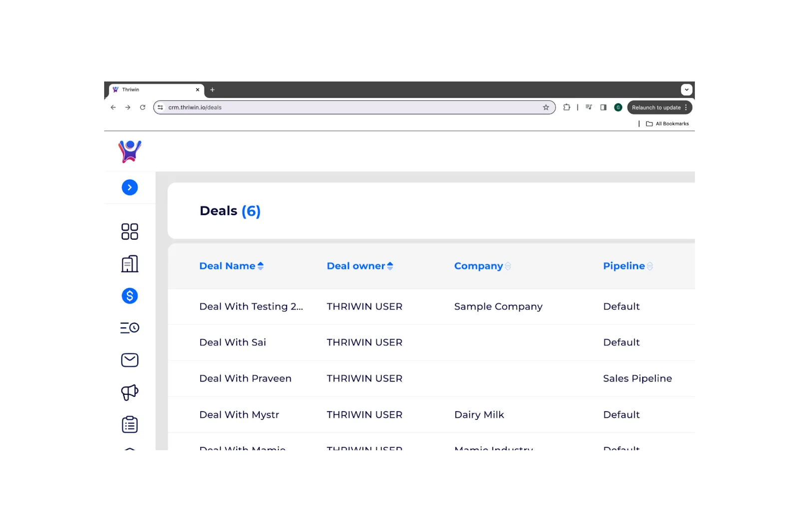The width and height of the screenshot is (799, 532).
Task: Open the All Bookmarks folder
Action: click(x=667, y=124)
